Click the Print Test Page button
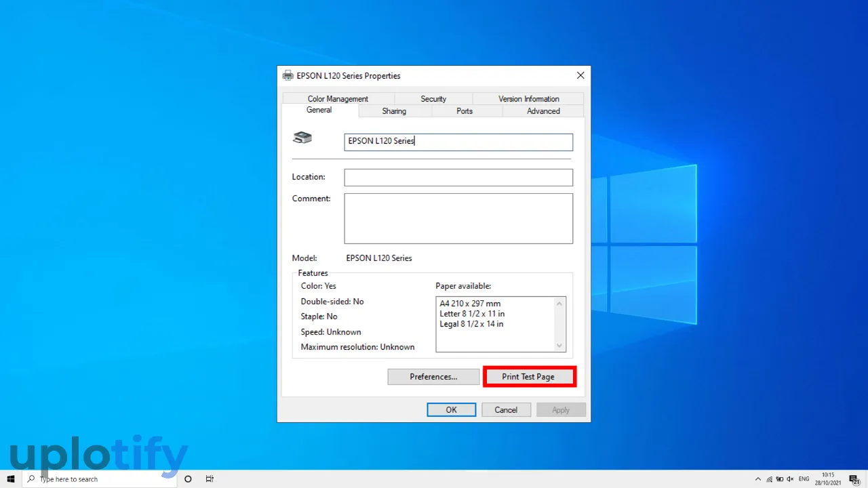Viewport: 868px width, 488px height. click(530, 377)
